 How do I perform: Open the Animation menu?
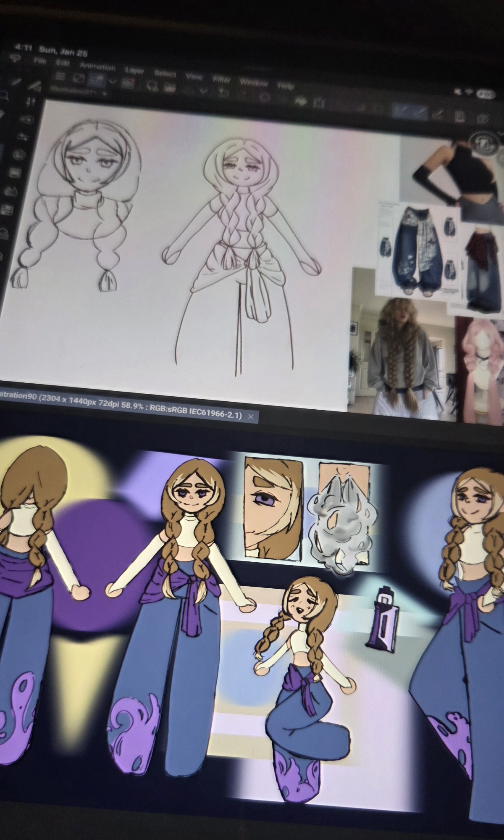pyautogui.click(x=97, y=67)
